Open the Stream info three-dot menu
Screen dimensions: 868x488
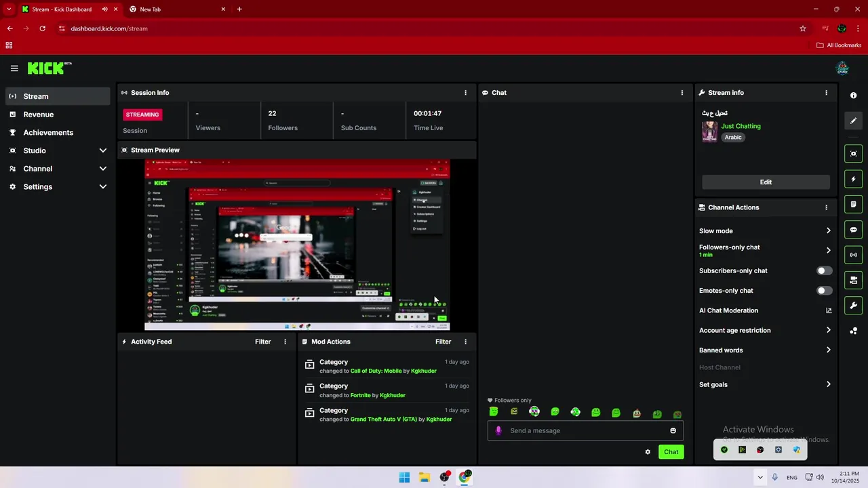pos(826,93)
